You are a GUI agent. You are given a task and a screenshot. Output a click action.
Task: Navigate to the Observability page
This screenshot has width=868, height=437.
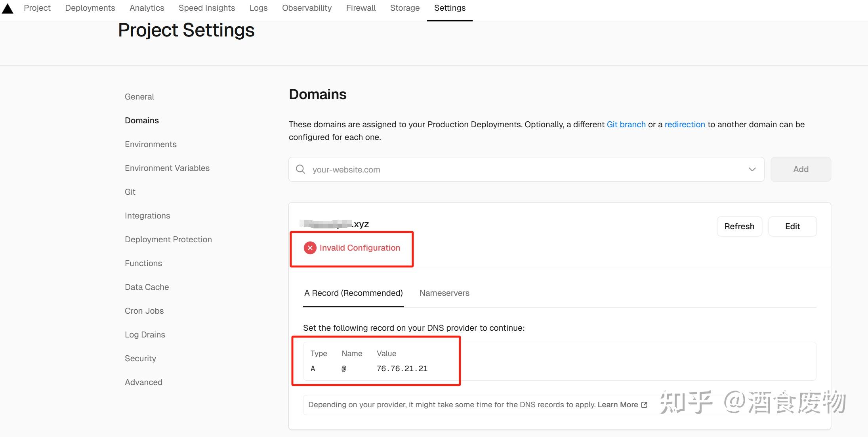click(307, 8)
